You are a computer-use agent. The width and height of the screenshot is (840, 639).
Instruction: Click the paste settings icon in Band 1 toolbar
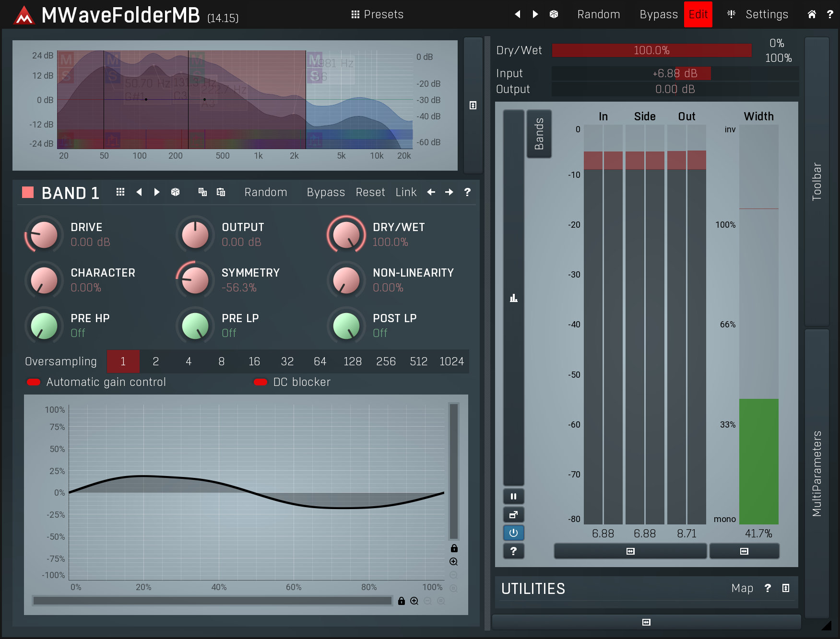(221, 192)
